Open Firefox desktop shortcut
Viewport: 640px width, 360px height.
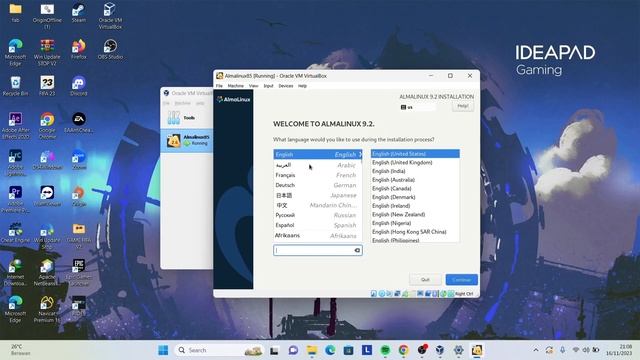click(78, 49)
